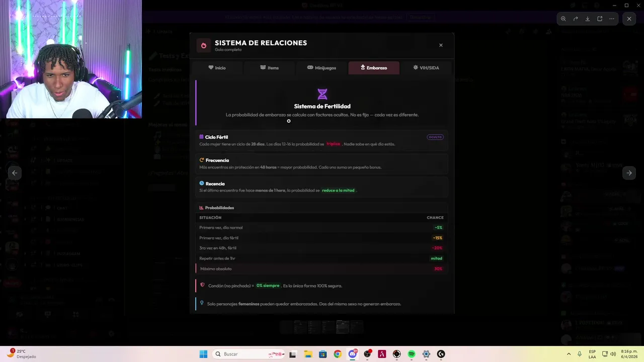Click the shield icon beside the Condón note

point(202,285)
